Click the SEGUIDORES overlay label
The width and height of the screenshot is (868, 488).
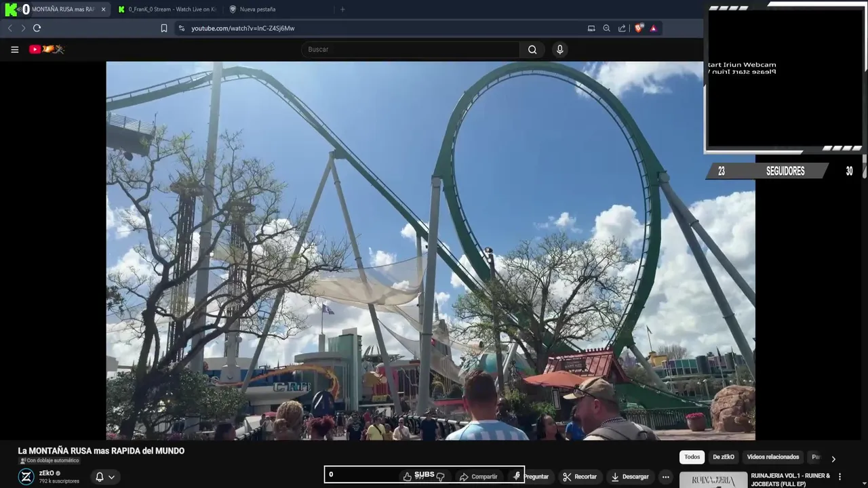[785, 171]
